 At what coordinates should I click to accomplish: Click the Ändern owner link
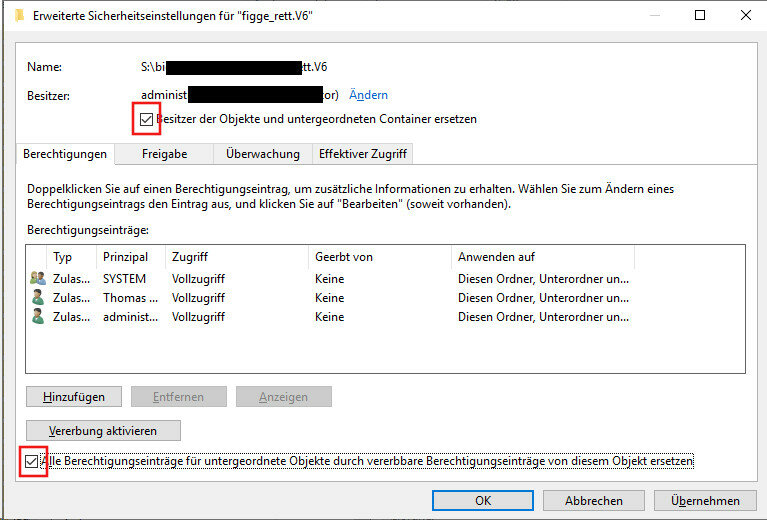click(368, 95)
